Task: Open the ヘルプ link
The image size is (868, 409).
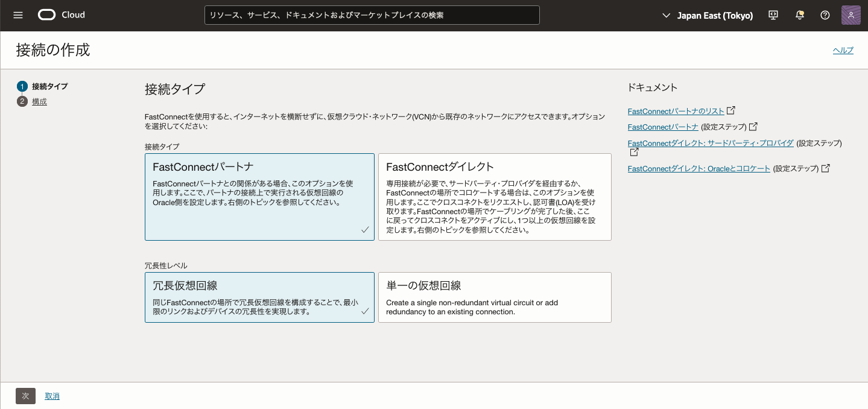Action: pos(843,50)
